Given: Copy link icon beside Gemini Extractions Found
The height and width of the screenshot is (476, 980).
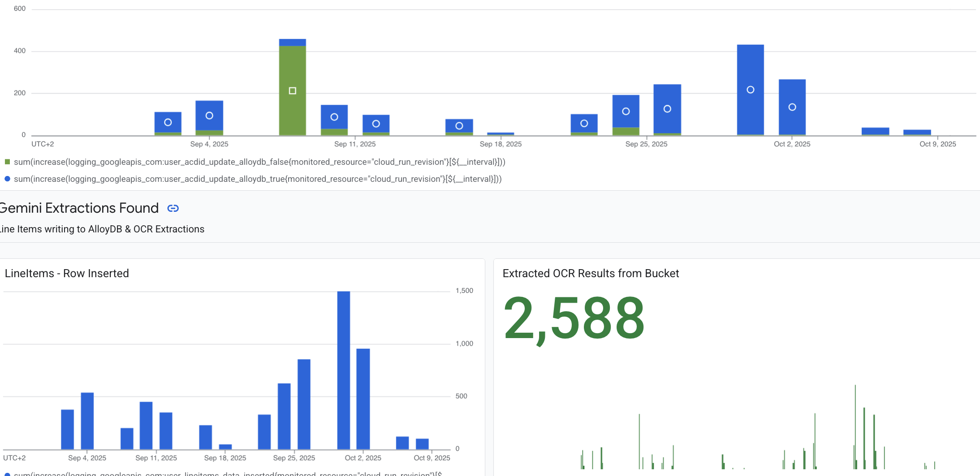Looking at the screenshot, I should tap(173, 208).
